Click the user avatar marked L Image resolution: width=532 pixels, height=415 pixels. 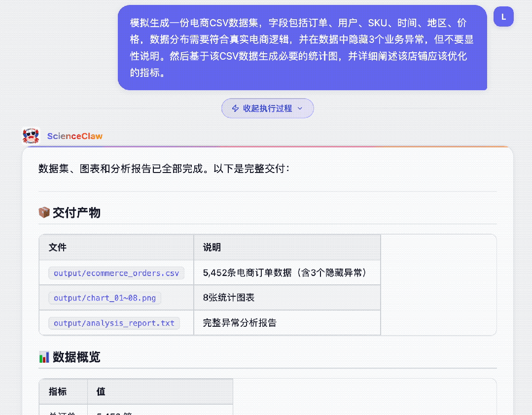[503, 16]
